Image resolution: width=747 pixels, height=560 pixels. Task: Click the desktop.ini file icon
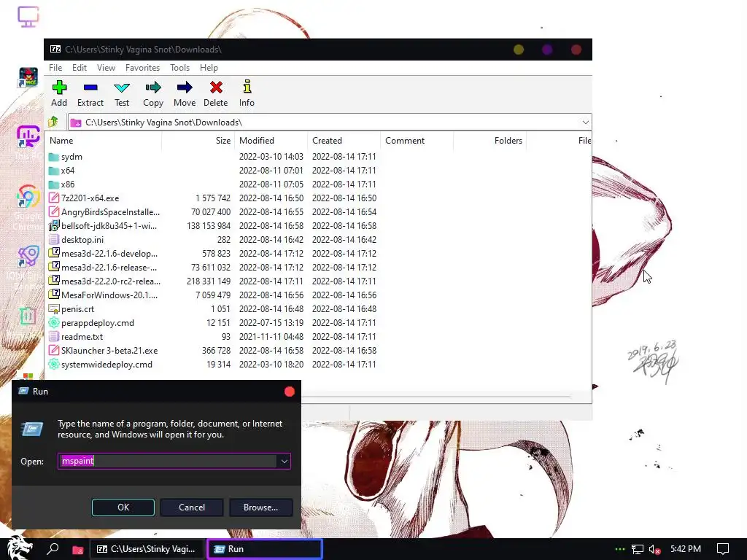[x=54, y=239]
